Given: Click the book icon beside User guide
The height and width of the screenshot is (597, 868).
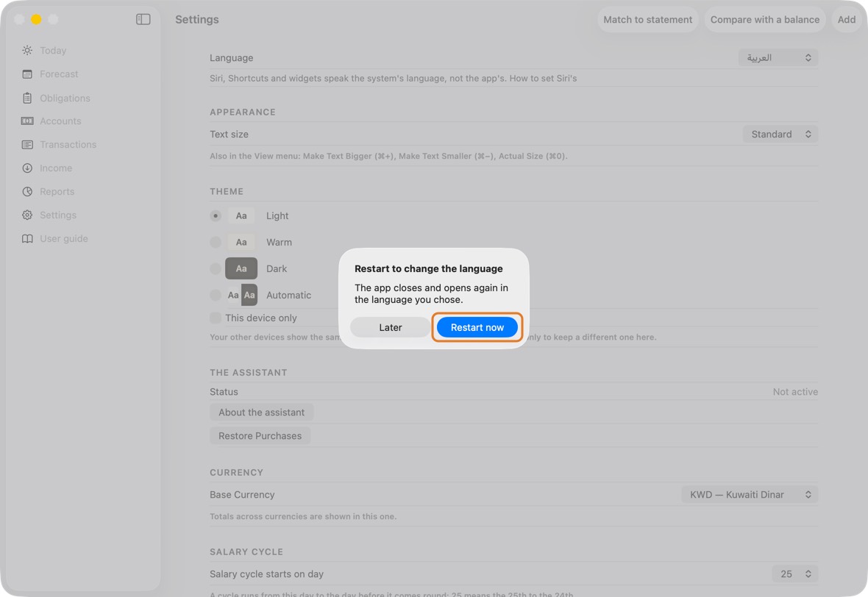Looking at the screenshot, I should click(x=27, y=238).
